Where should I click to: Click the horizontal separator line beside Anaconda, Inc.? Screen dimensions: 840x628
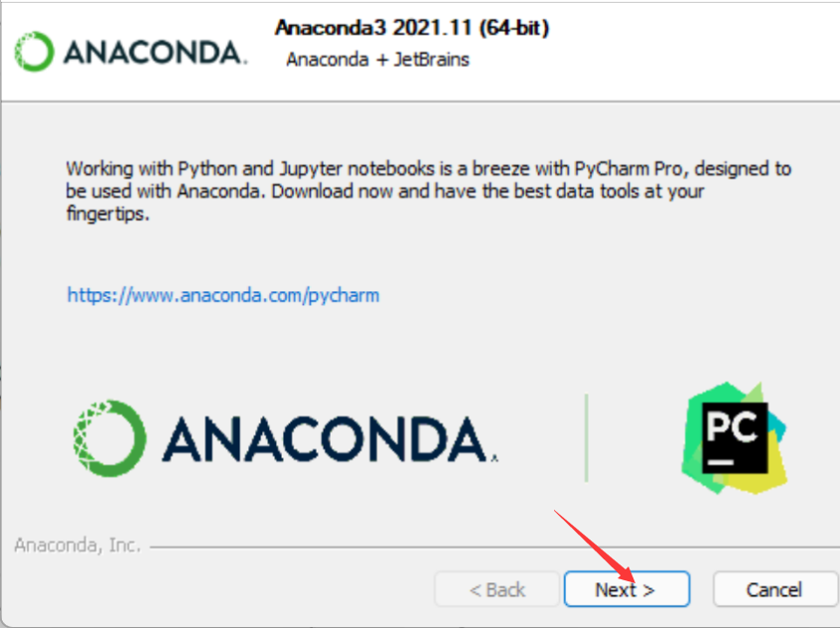click(494, 548)
